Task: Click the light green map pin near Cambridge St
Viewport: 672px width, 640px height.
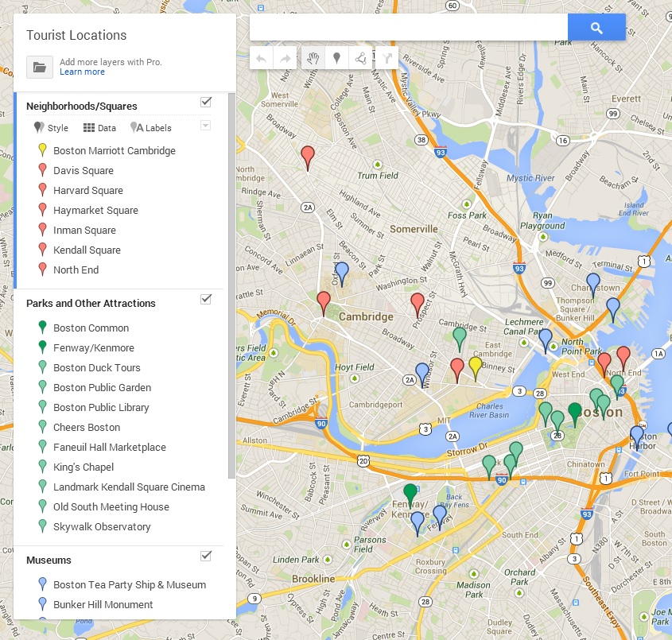Action: pyautogui.click(x=460, y=339)
